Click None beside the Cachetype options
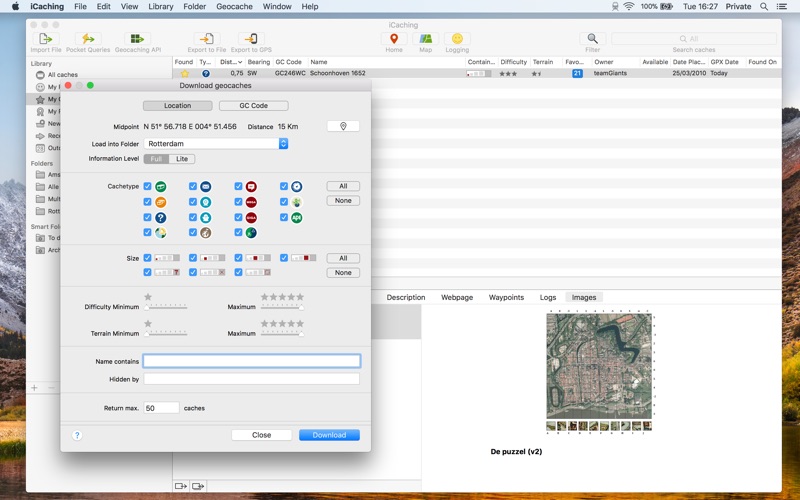Viewport: 800px width, 500px height. 343,201
